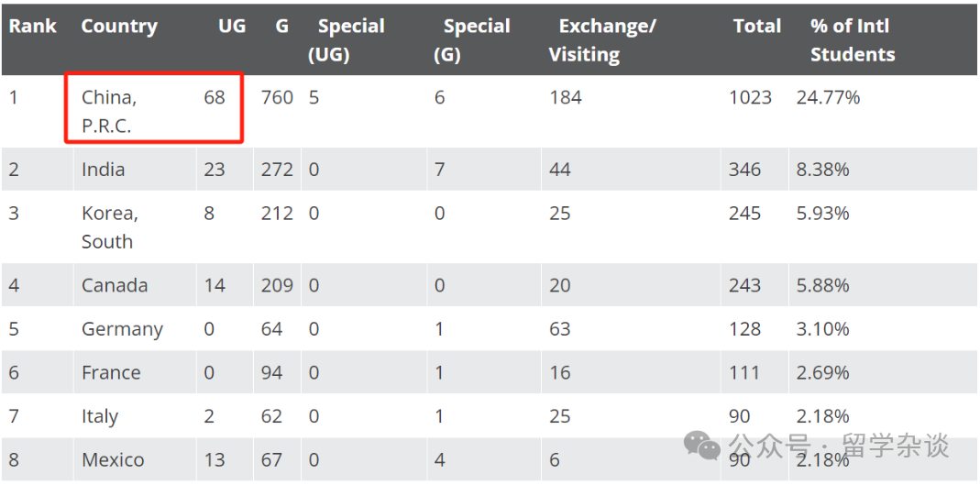Click the 24.77% percentage cell

coord(828,97)
